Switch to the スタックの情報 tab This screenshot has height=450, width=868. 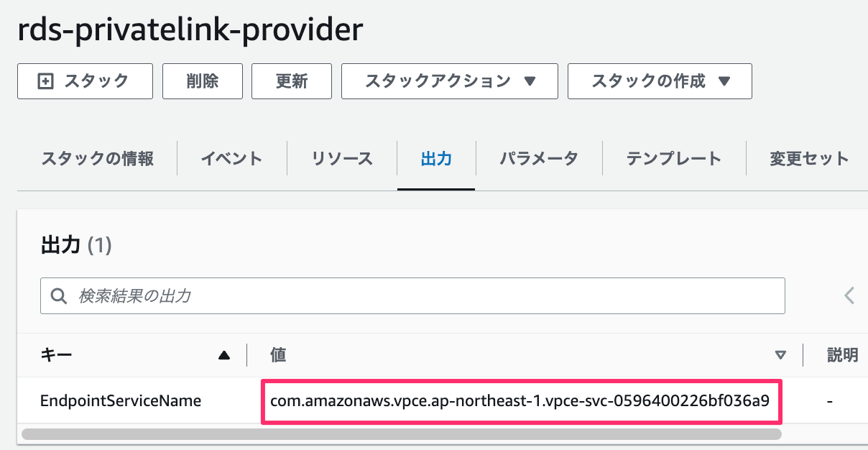point(97,159)
